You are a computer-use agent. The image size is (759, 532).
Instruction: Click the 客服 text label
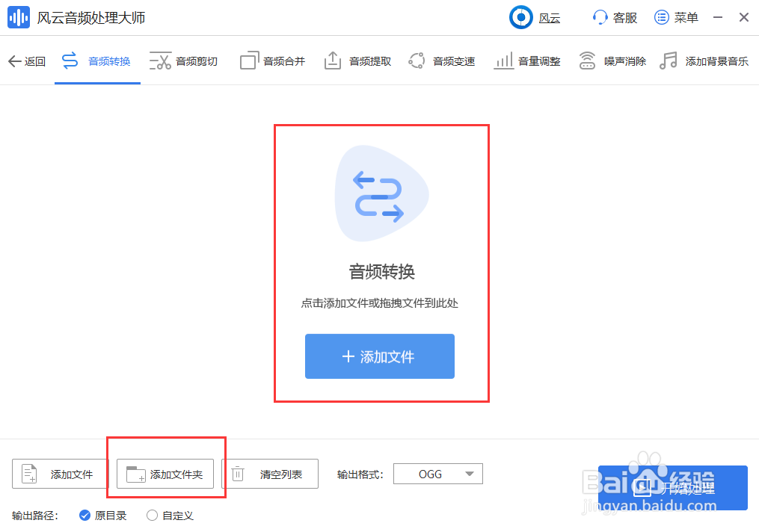tap(625, 18)
